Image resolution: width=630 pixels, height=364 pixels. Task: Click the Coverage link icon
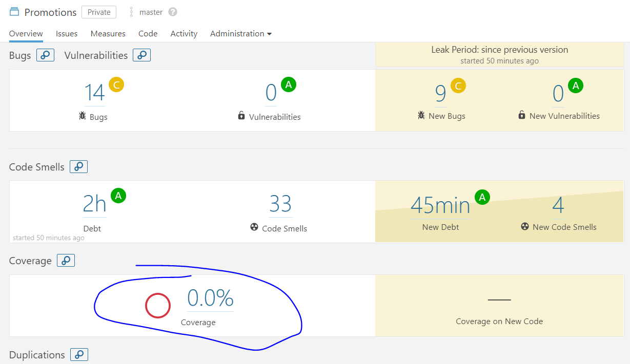(x=66, y=260)
